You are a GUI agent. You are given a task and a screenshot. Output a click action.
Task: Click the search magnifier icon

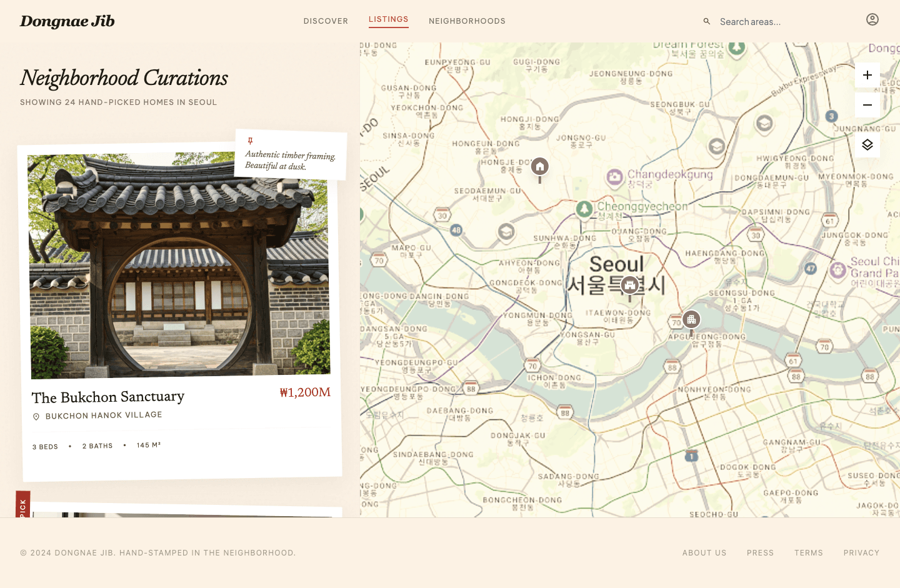706,21
